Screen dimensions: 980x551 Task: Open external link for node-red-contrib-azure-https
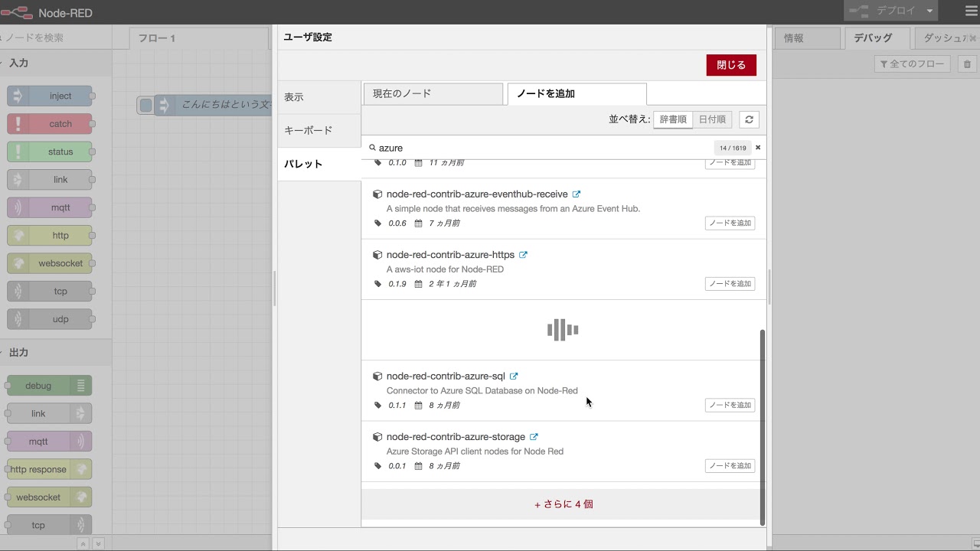(523, 255)
